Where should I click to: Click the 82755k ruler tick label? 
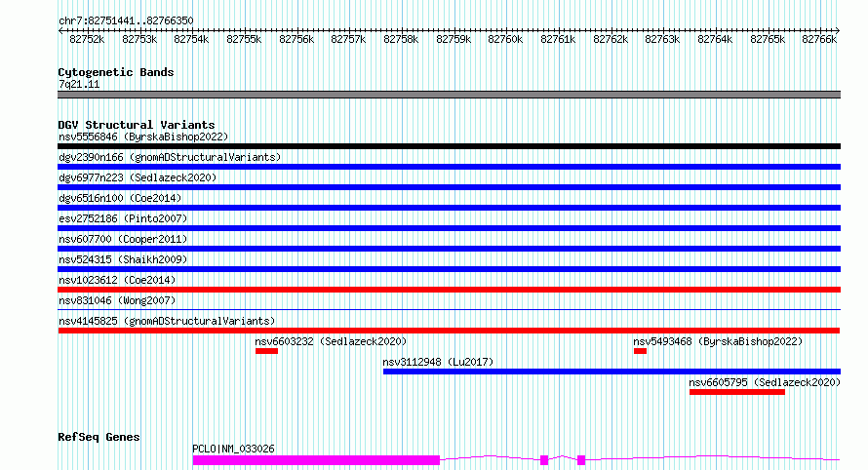tap(244, 39)
